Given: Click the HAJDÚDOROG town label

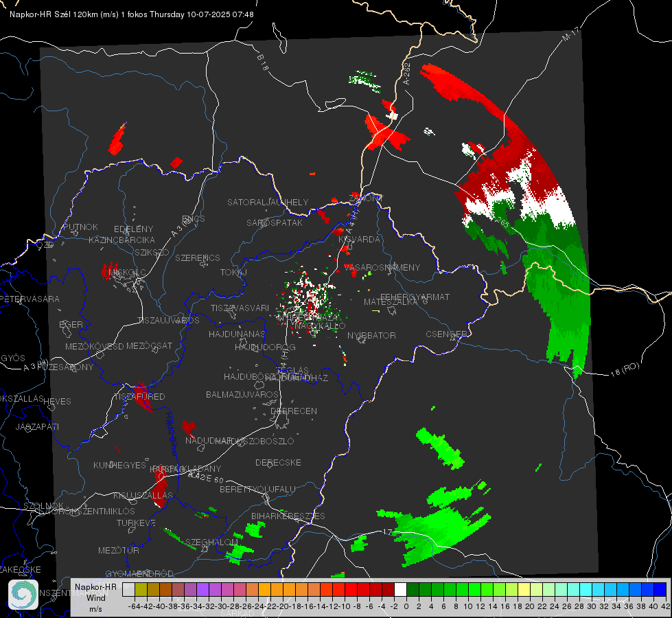Looking at the screenshot, I should (265, 347).
